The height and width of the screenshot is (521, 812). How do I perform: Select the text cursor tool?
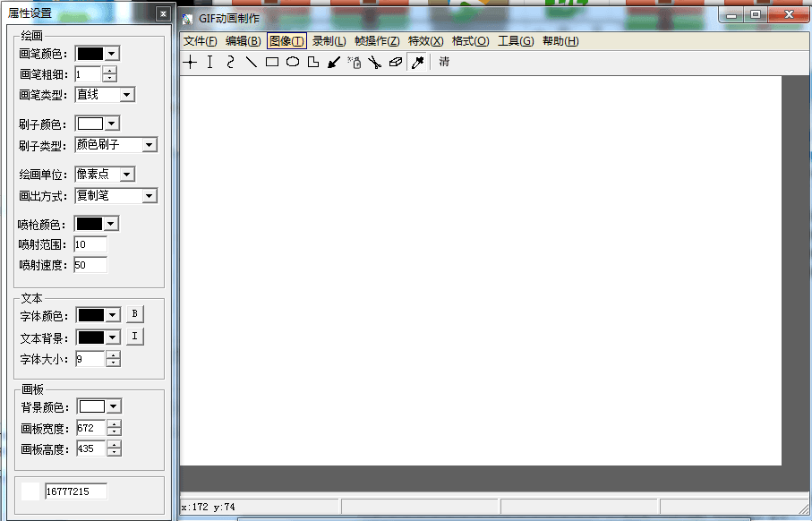210,62
